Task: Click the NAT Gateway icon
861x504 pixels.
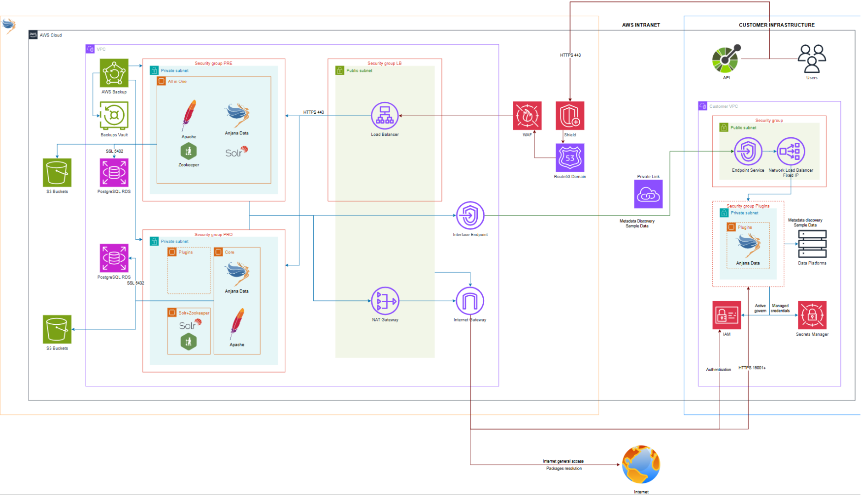Action: tap(385, 301)
